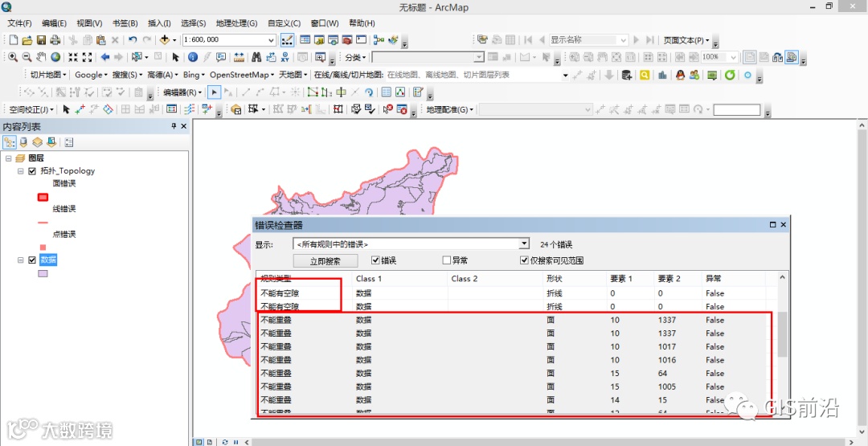Toggle the Editor toolbar icon
Image resolution: width=868 pixels, height=446 pixels.
click(287, 40)
